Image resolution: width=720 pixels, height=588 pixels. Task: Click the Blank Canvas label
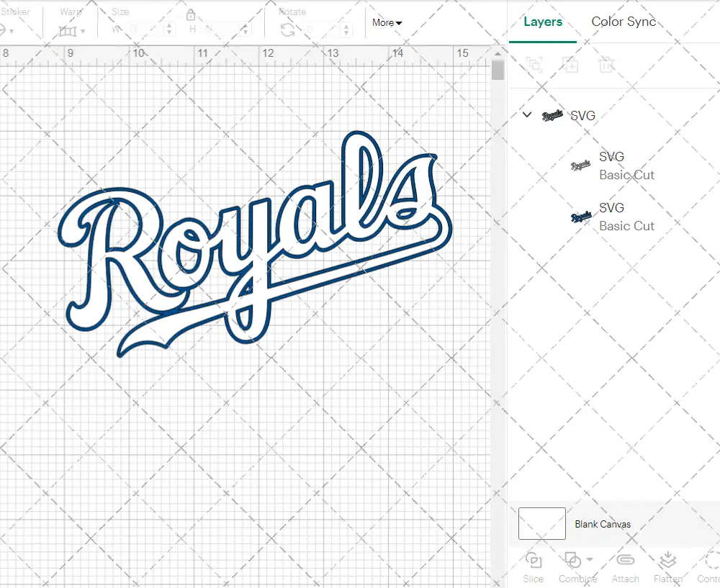coord(603,524)
